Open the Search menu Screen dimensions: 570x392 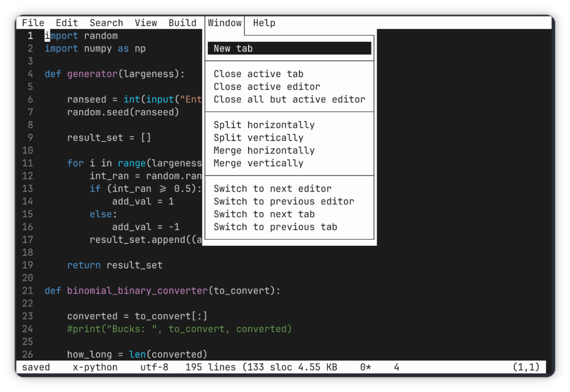(106, 23)
